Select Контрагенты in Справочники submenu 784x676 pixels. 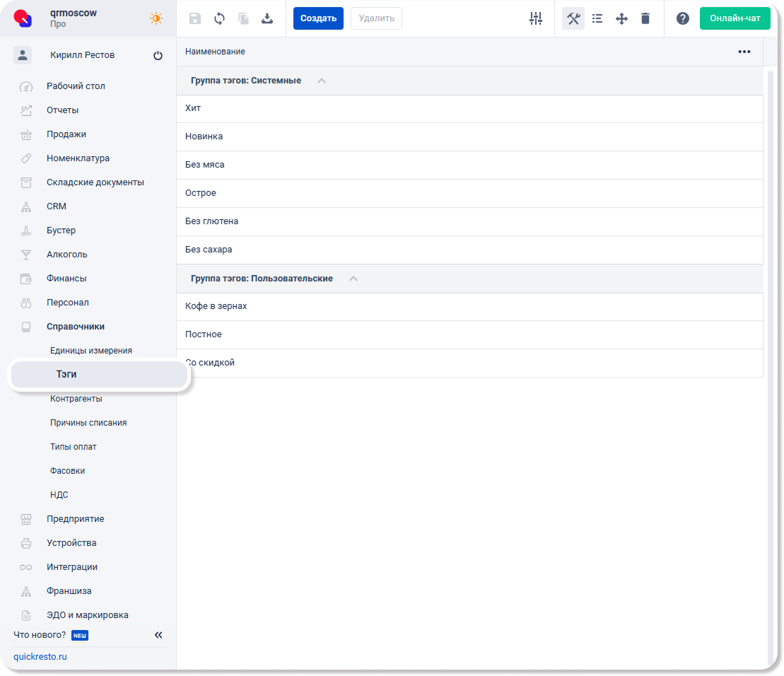click(76, 399)
